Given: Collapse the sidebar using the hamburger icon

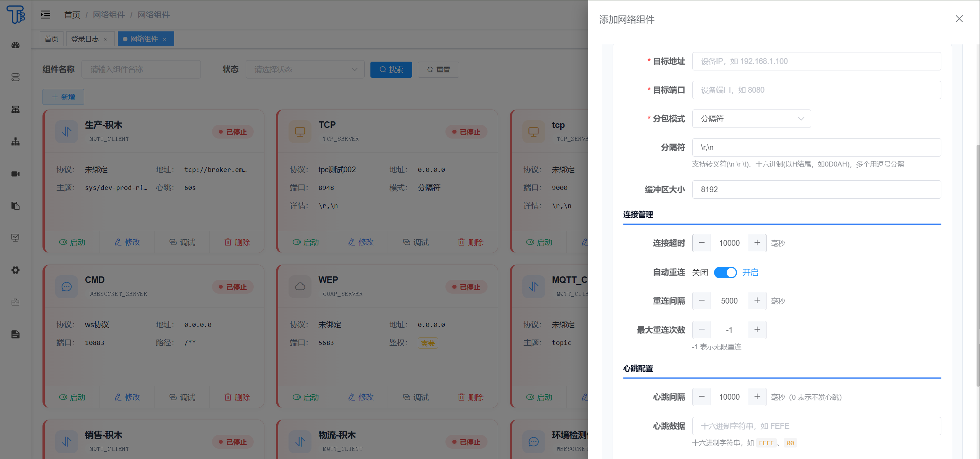Looking at the screenshot, I should pos(45,15).
